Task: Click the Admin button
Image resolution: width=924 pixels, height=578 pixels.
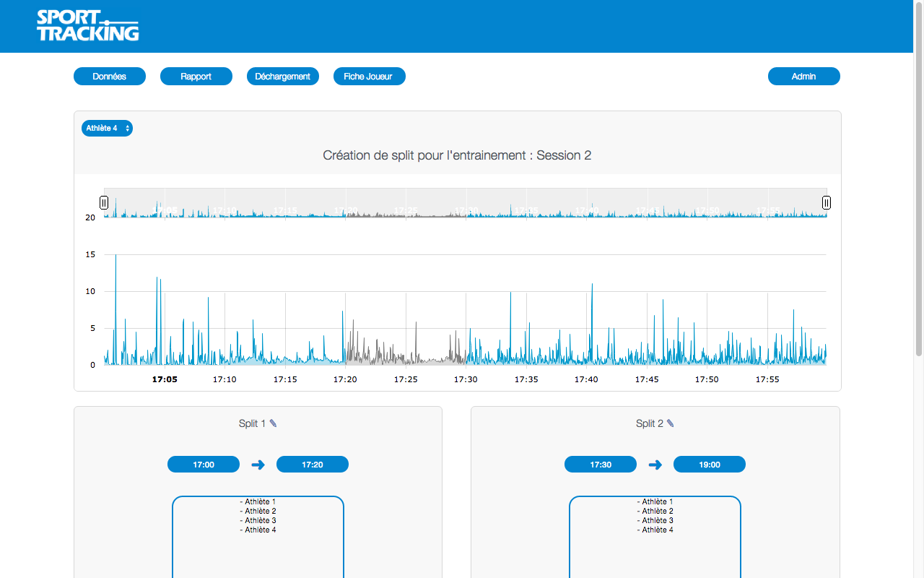Action: coord(803,77)
